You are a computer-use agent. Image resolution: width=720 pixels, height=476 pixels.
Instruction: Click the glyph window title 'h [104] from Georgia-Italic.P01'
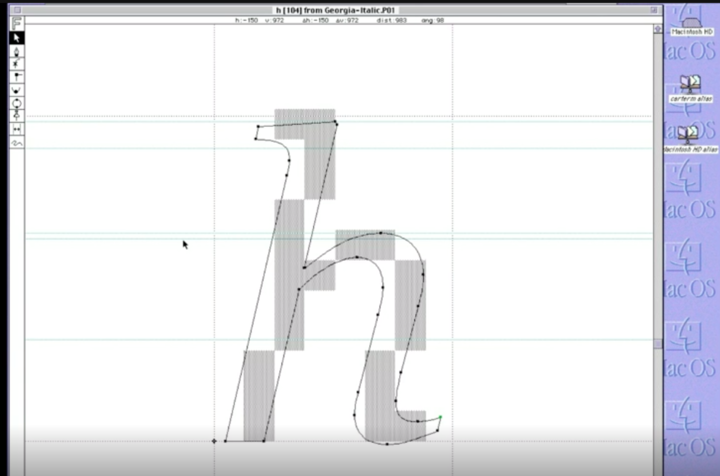(x=336, y=10)
